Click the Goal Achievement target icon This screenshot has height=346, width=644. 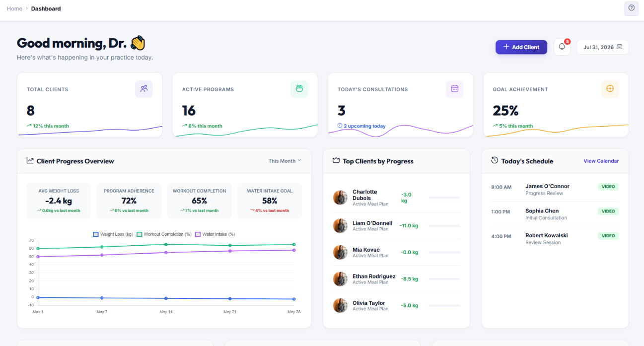(610, 89)
